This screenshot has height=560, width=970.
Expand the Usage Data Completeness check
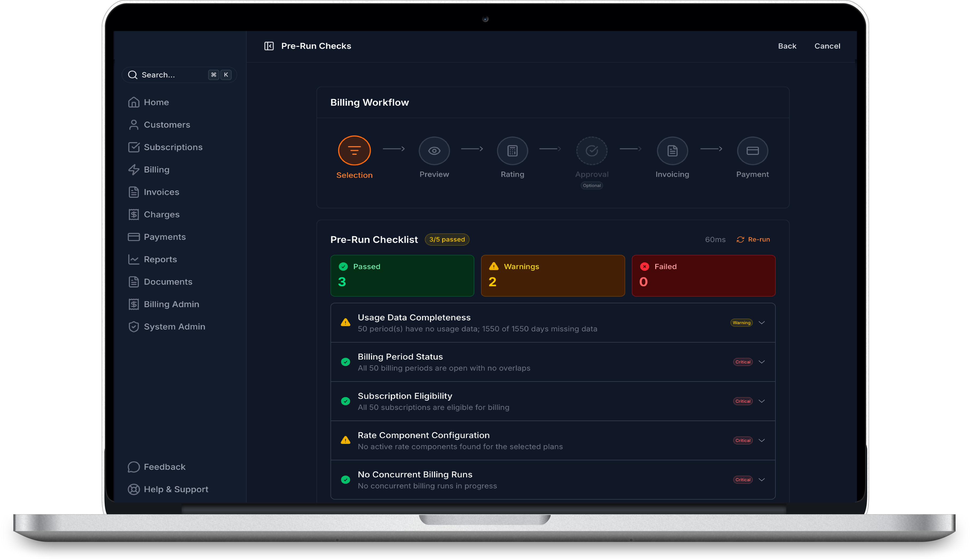click(762, 323)
